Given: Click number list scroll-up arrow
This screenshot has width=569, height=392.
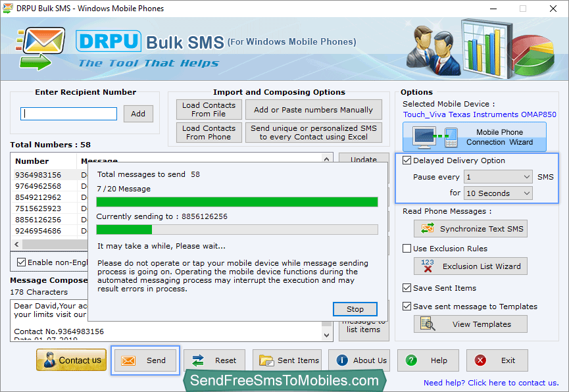Looking at the screenshot, I should coord(326,159).
